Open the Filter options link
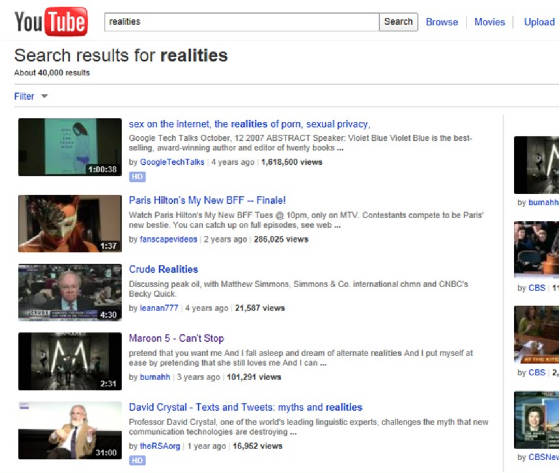The image size is (560, 473). [x=24, y=96]
